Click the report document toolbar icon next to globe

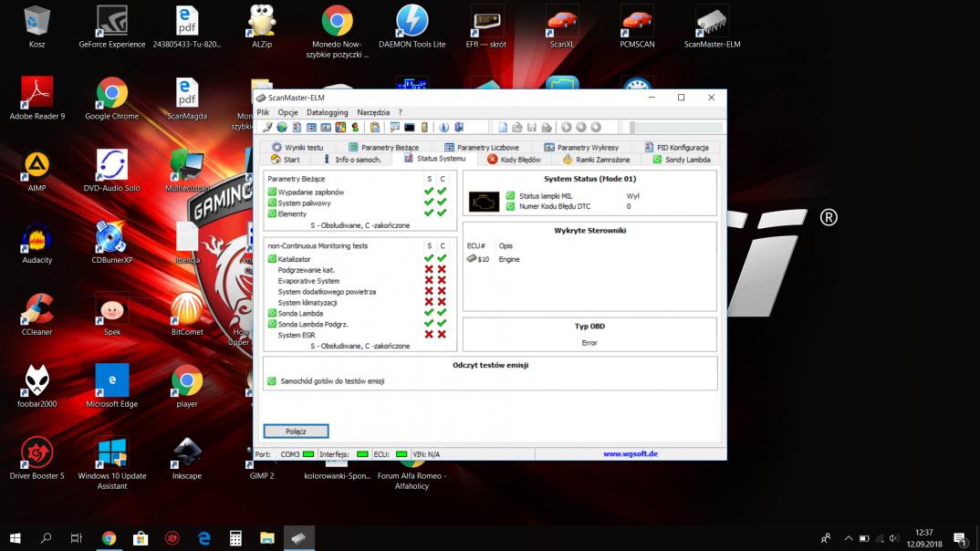[297, 128]
